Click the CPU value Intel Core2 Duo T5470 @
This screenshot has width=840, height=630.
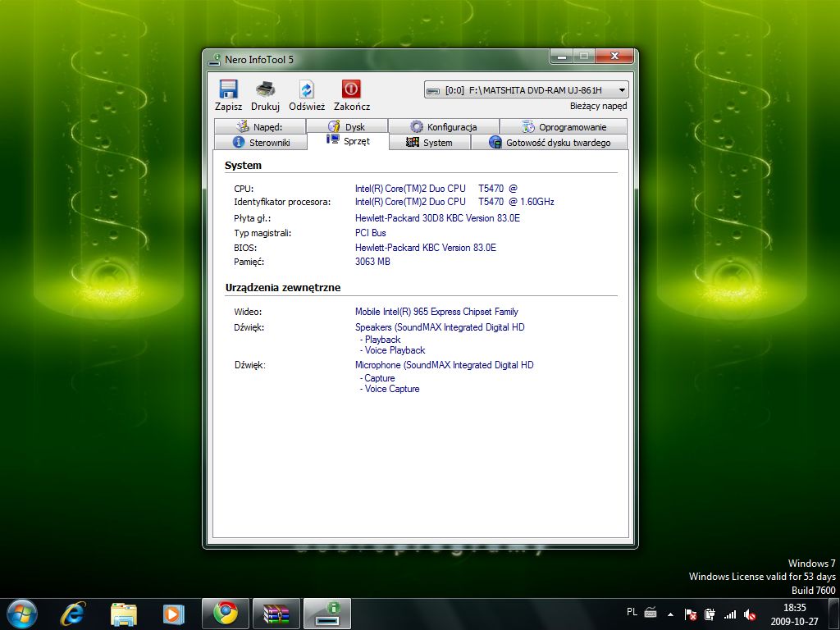(x=436, y=189)
